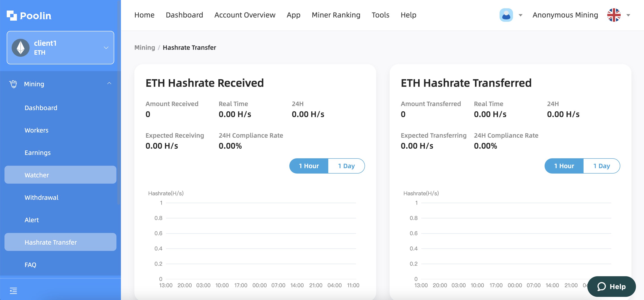644x300 pixels.
Task: Select Withdrawal in the sidebar
Action: tap(60, 197)
